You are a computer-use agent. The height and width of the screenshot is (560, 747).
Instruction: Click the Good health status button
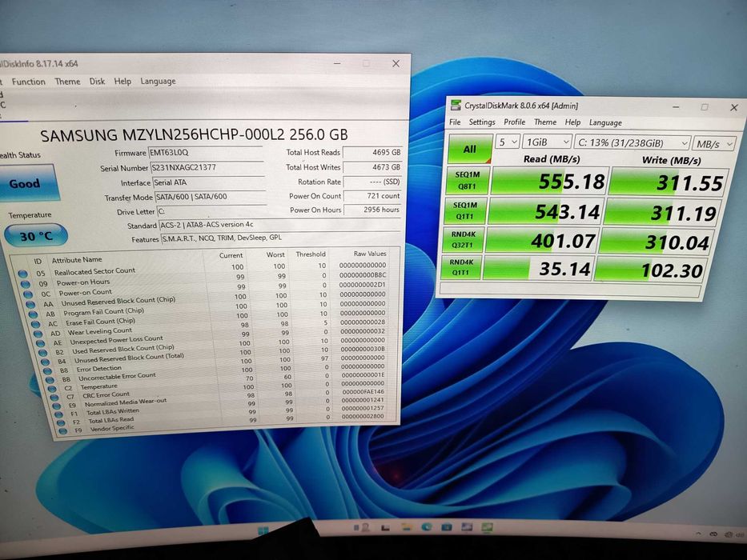click(27, 183)
